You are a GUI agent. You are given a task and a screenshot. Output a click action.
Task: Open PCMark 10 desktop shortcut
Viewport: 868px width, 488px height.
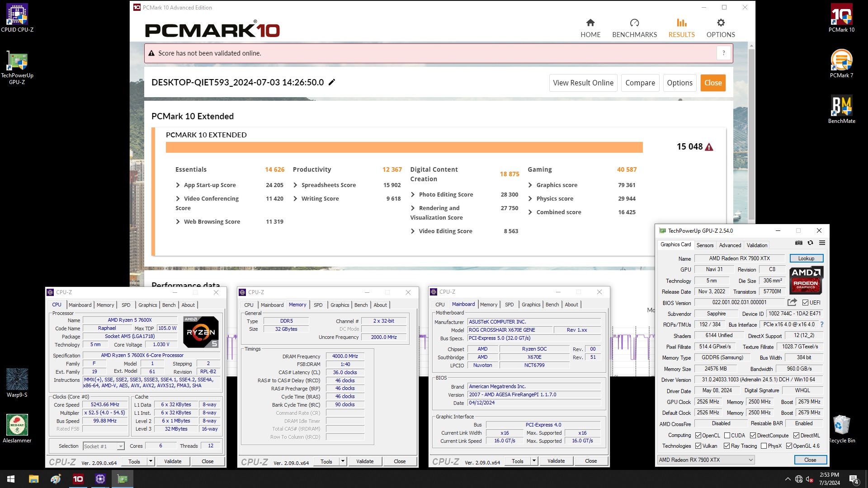[841, 18]
